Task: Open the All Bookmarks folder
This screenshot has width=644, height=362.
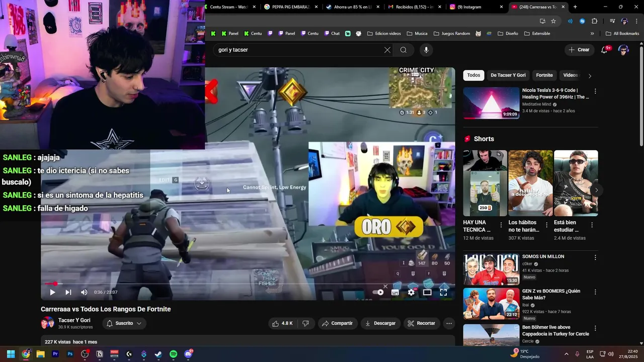Action: (622, 34)
